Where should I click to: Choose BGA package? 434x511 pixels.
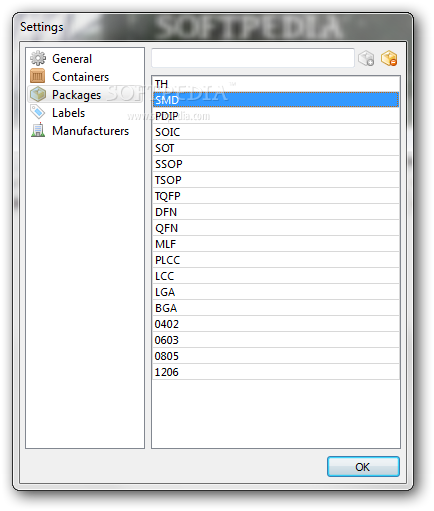(x=276, y=308)
